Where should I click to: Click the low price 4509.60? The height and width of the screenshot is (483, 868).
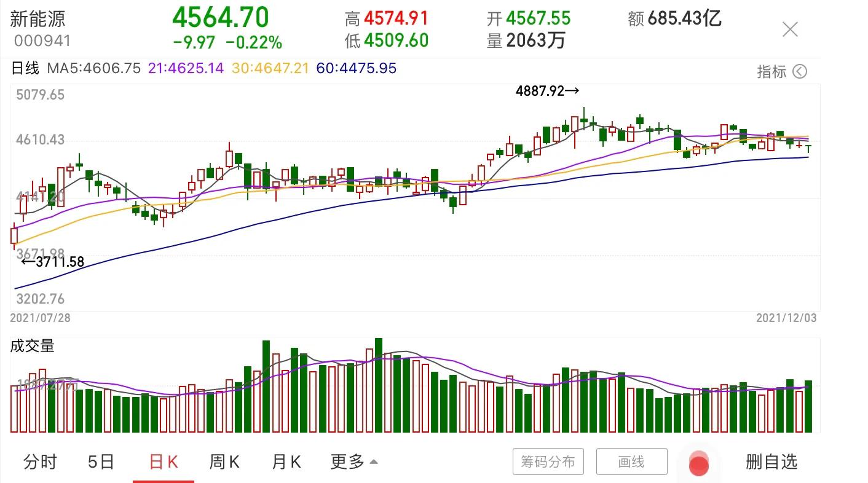396,41
